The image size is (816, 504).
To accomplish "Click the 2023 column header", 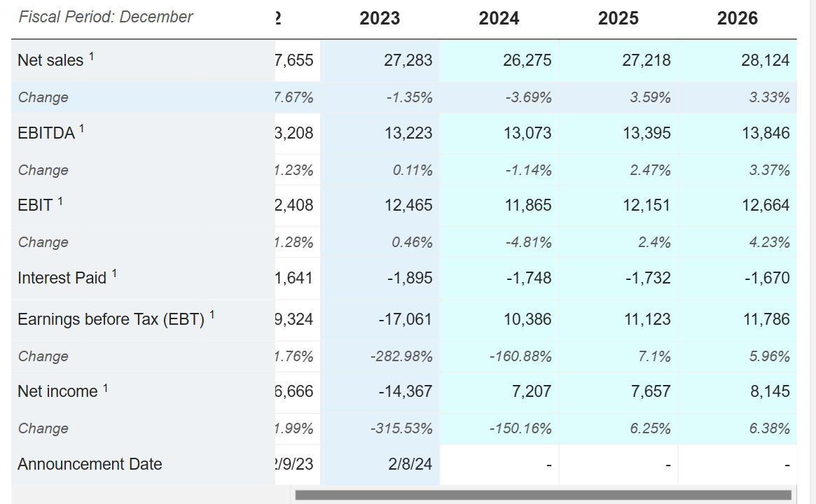I will 380,18.
